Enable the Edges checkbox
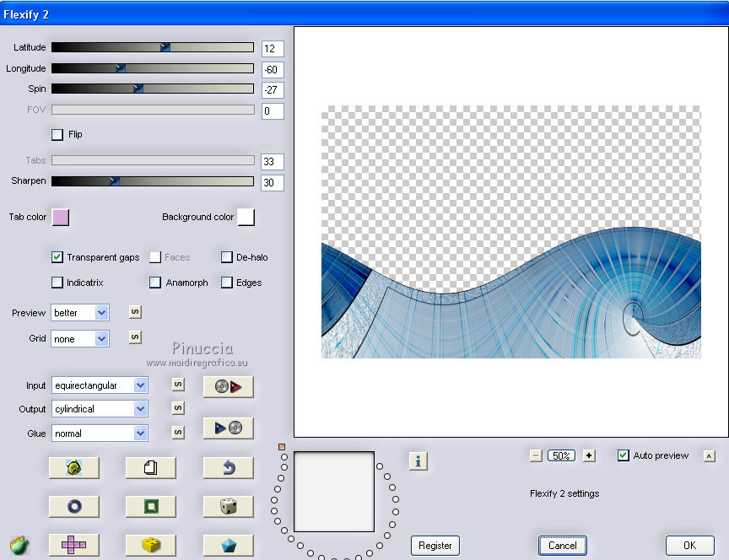 coord(227,283)
